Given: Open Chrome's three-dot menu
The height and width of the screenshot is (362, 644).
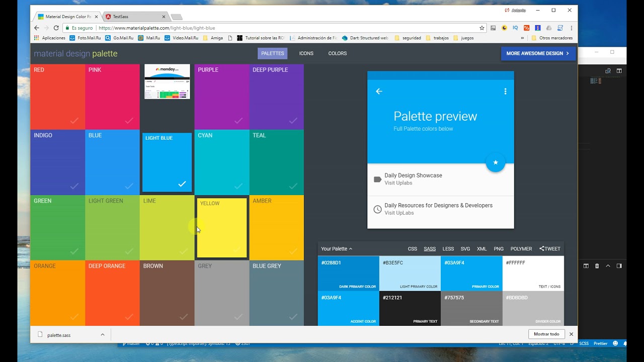Looking at the screenshot, I should tap(571, 28).
